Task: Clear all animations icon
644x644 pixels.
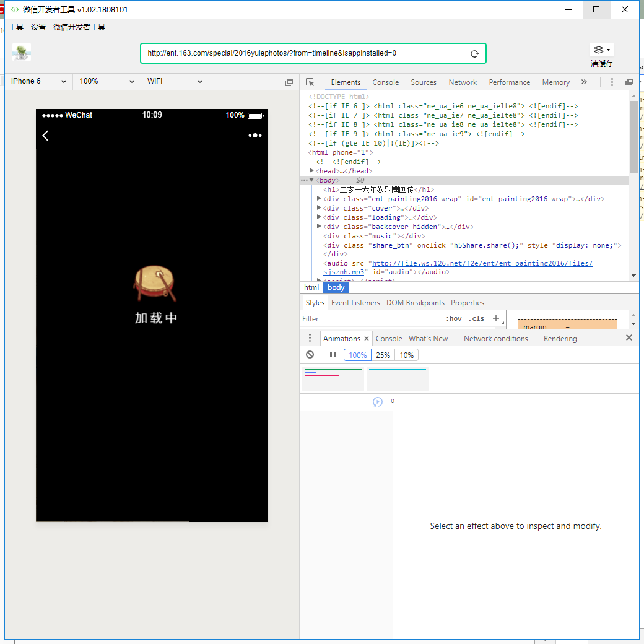Action: click(310, 354)
